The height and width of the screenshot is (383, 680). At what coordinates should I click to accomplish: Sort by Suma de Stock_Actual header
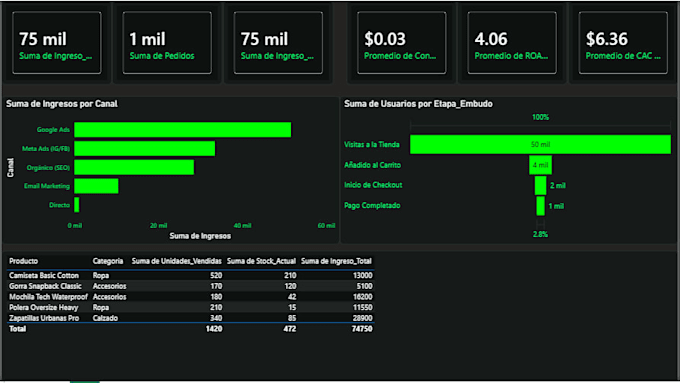tap(261, 261)
